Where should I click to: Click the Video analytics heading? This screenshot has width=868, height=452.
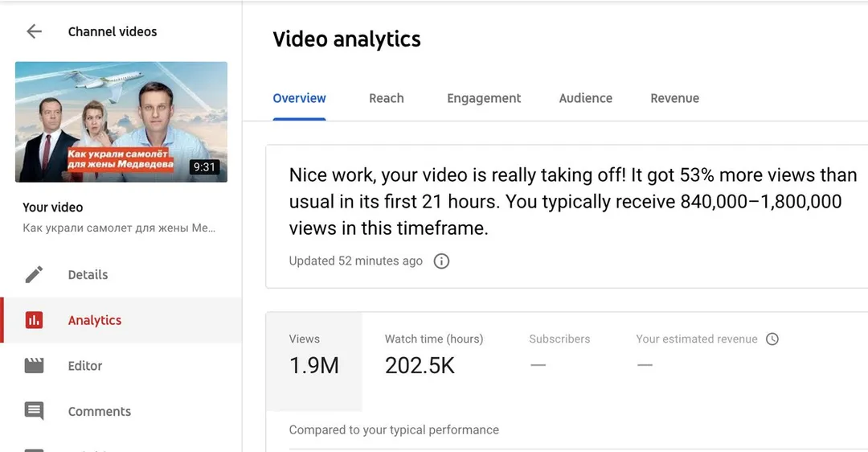(x=346, y=39)
